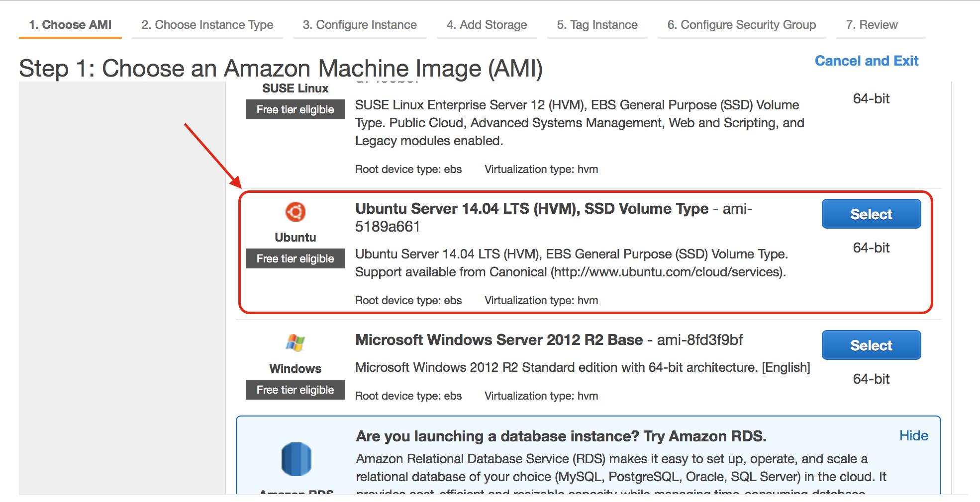
Task: Click the Ubuntu logo icon
Action: pos(295,212)
